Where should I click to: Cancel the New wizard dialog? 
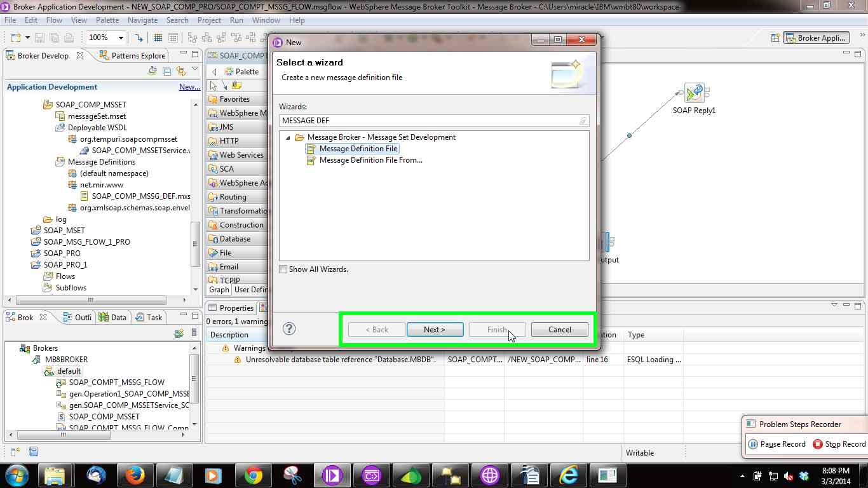[x=559, y=329]
